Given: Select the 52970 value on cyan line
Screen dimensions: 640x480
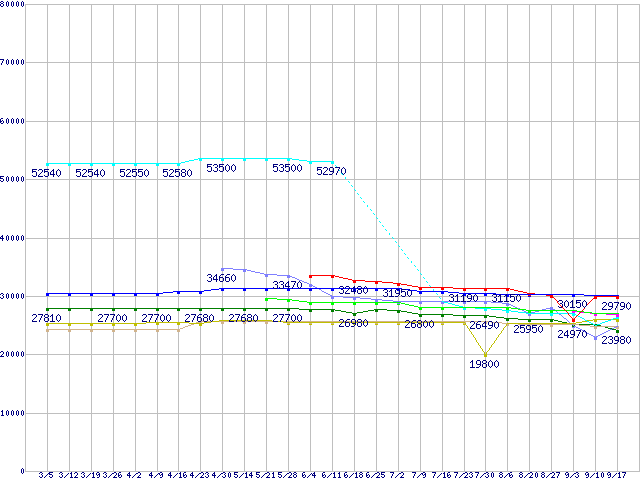Looking at the screenshot, I should point(331,172).
